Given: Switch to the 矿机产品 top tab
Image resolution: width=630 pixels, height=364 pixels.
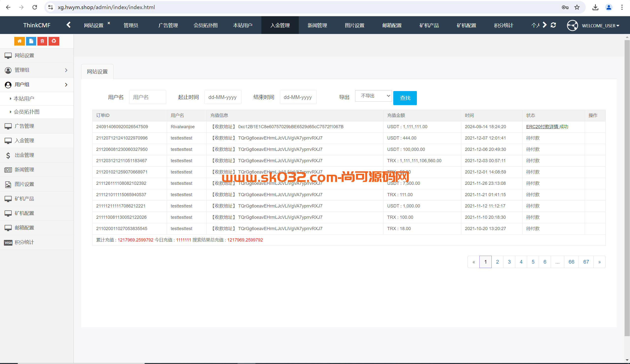Looking at the screenshot, I should (429, 25).
